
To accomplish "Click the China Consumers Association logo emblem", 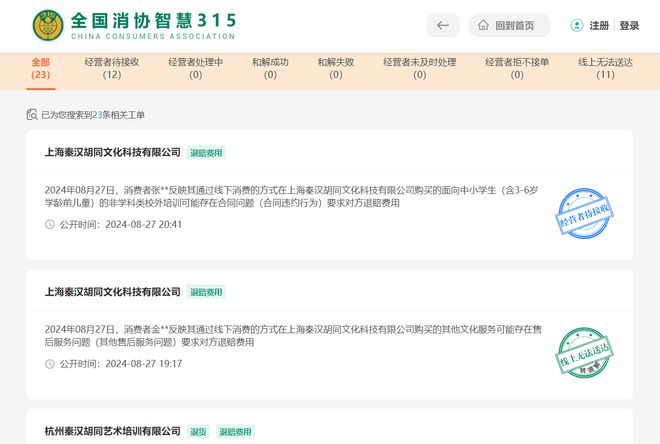I will point(48,25).
